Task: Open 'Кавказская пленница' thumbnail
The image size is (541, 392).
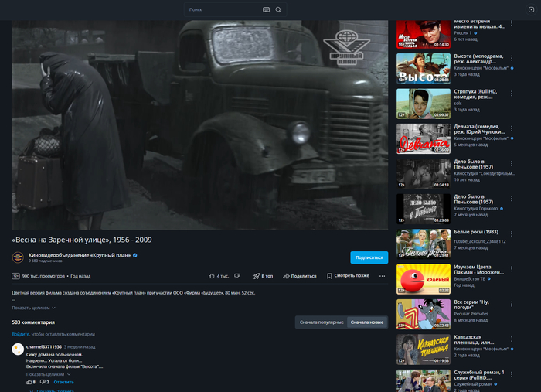Action: 424,349
